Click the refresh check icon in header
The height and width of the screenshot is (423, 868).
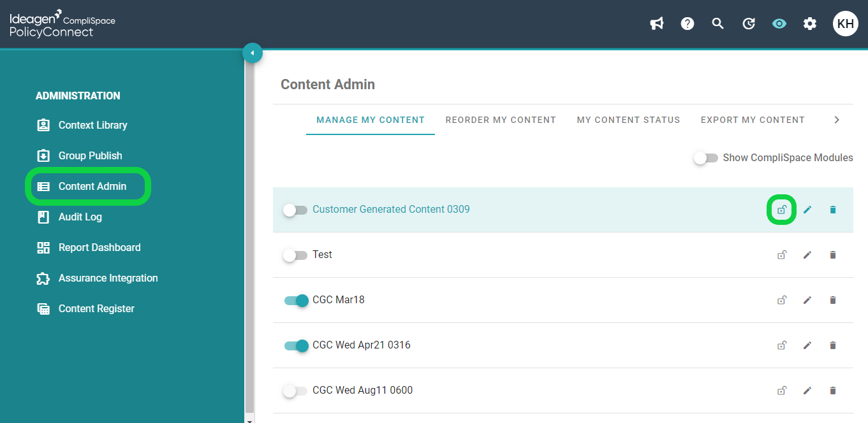pos(749,24)
